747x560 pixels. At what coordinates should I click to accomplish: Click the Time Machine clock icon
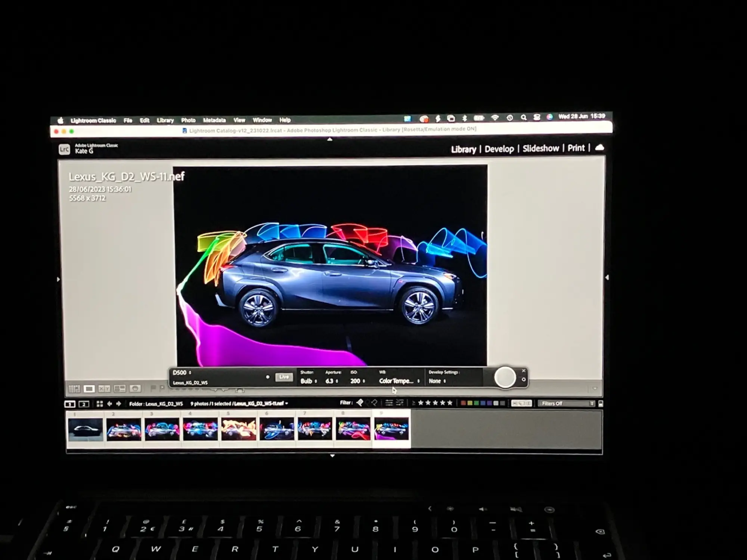click(510, 118)
